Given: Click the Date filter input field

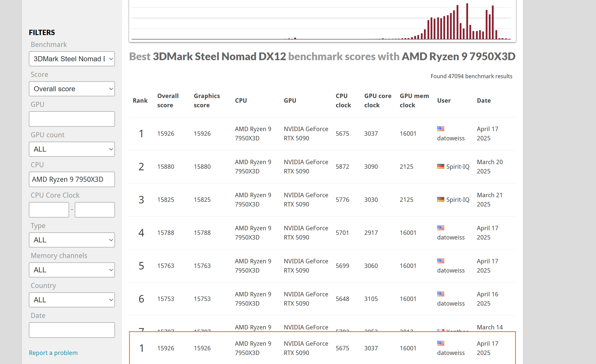Looking at the screenshot, I should coord(72,330).
